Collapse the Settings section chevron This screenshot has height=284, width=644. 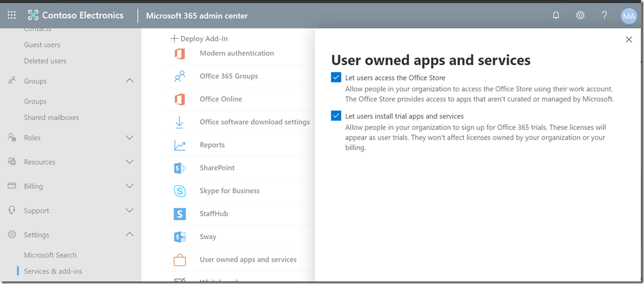(x=130, y=235)
